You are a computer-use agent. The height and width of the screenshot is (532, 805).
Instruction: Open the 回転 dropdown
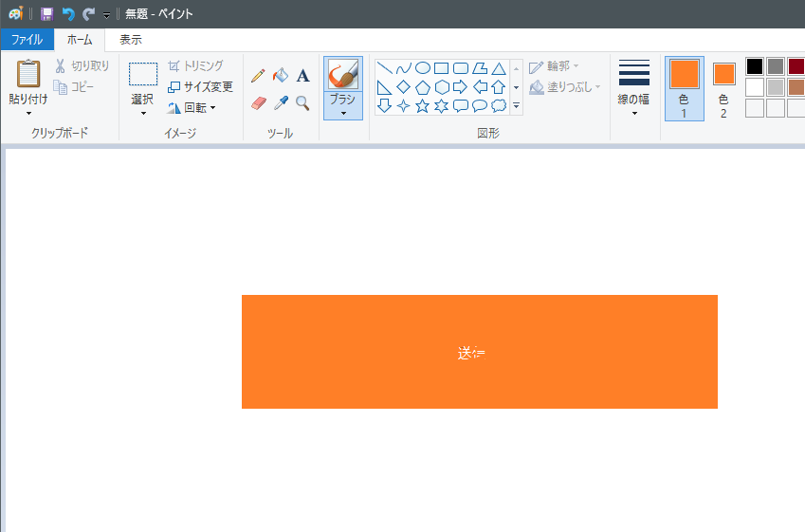(192, 108)
